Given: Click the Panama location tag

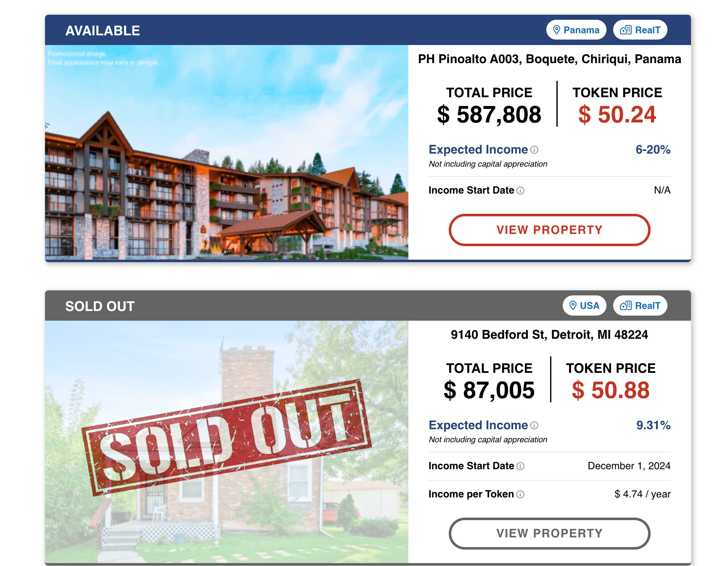Looking at the screenshot, I should pos(576,30).
